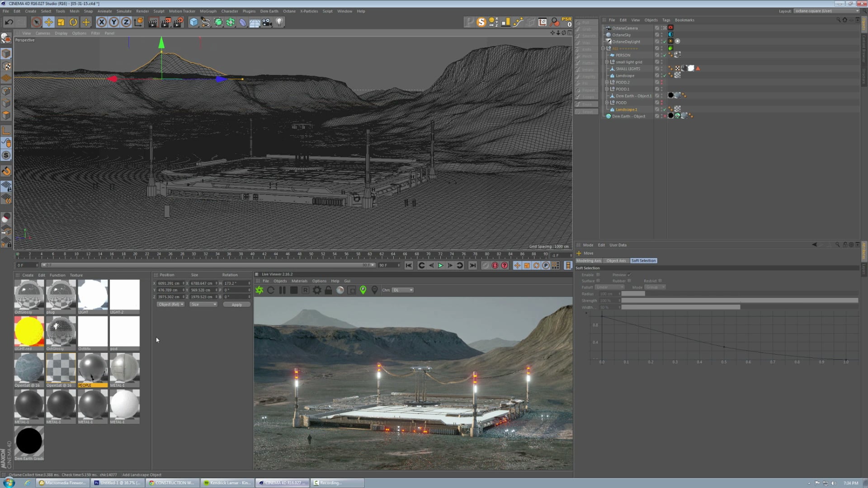
Task: Add a Camera object from toolbar
Action: tap(267, 22)
